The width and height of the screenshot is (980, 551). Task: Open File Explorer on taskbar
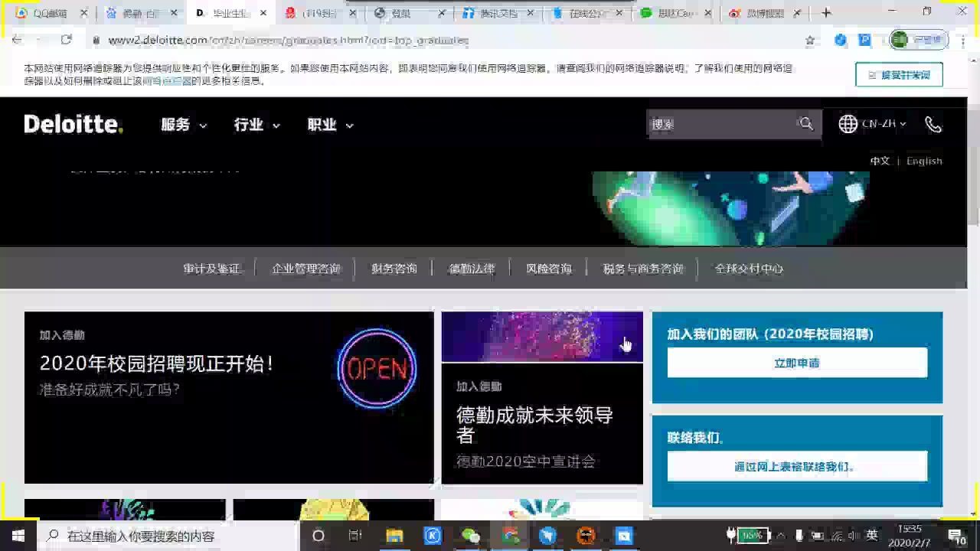(394, 536)
